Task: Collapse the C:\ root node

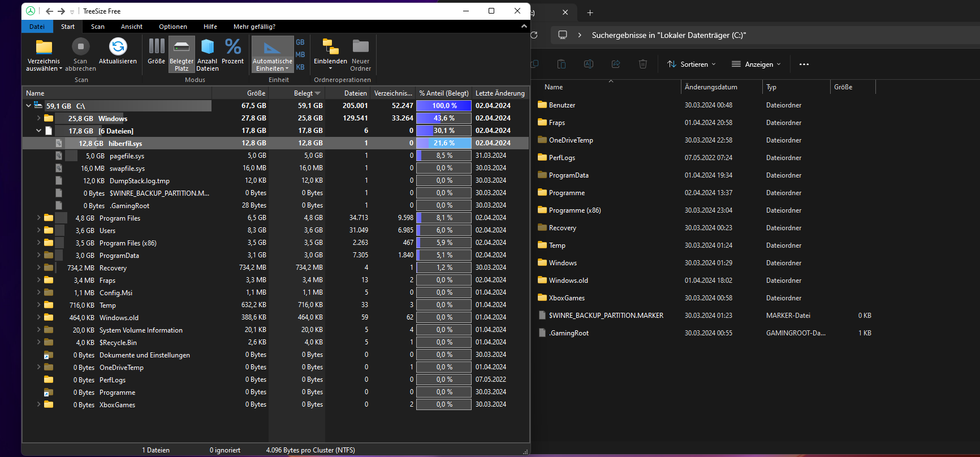Action: tap(28, 106)
